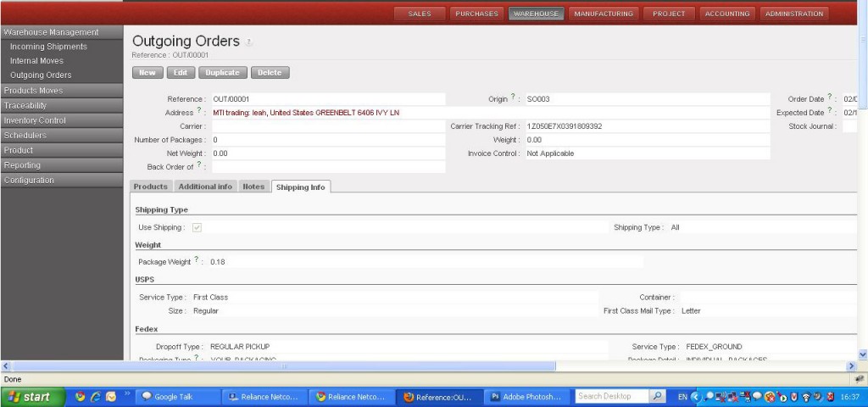Expand the Product section

(x=61, y=150)
